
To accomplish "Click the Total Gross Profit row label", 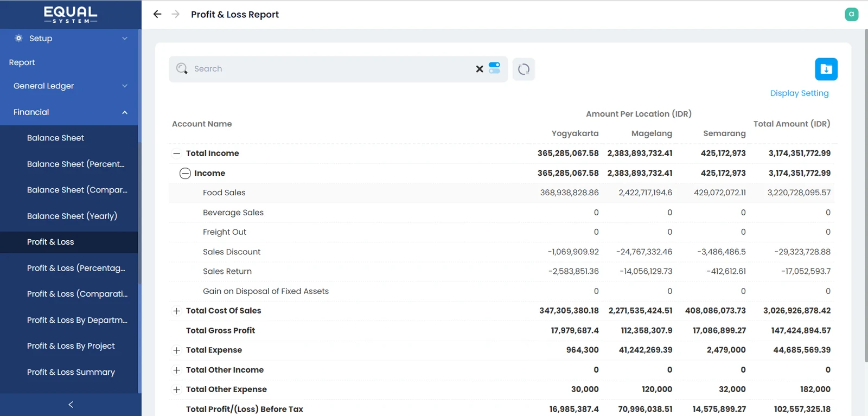I will 220,330.
